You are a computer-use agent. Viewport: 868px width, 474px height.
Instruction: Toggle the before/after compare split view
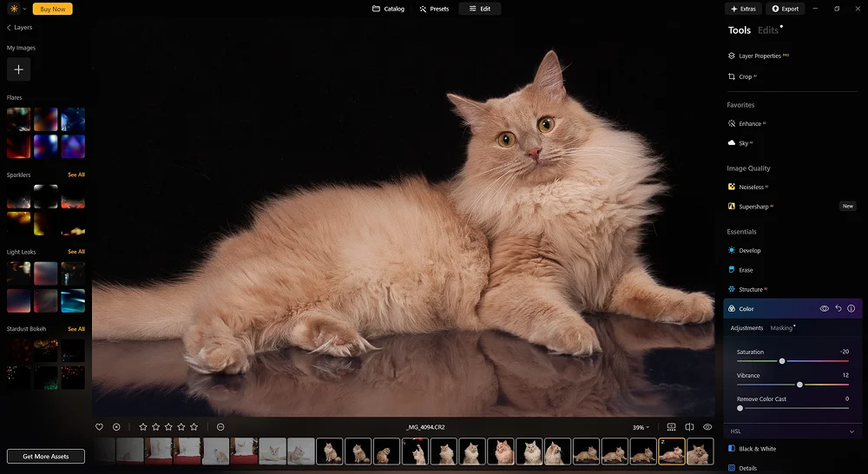(x=689, y=427)
